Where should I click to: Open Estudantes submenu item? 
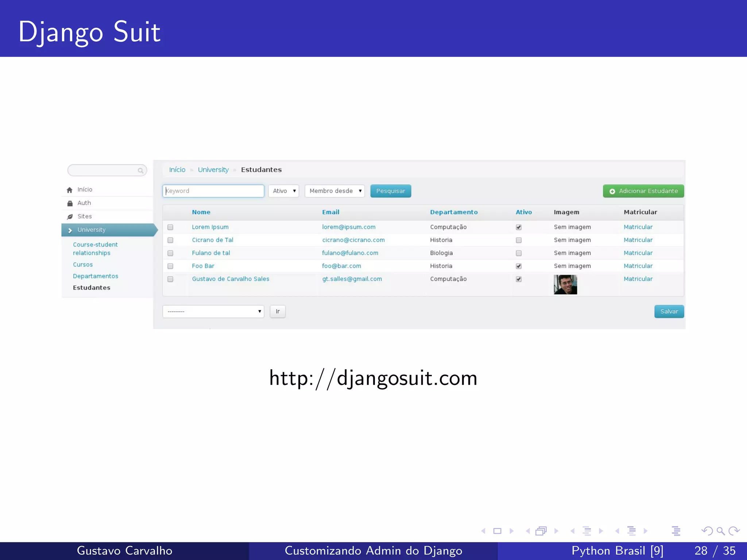(x=92, y=288)
